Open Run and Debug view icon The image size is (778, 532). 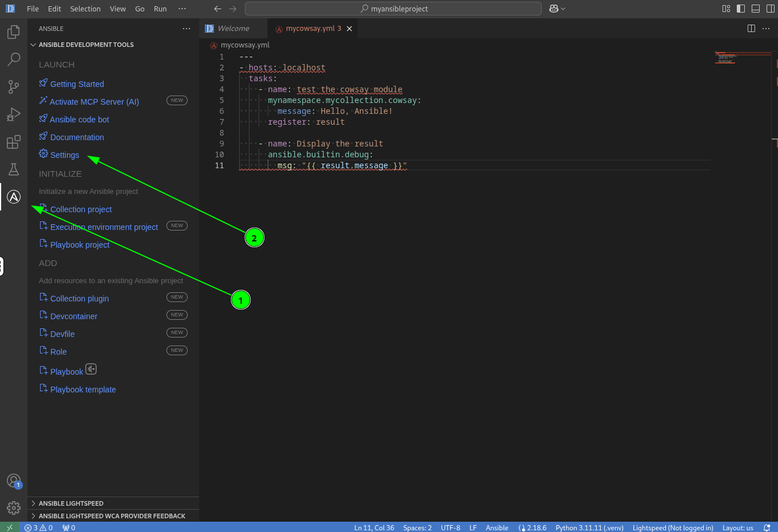tap(14, 114)
